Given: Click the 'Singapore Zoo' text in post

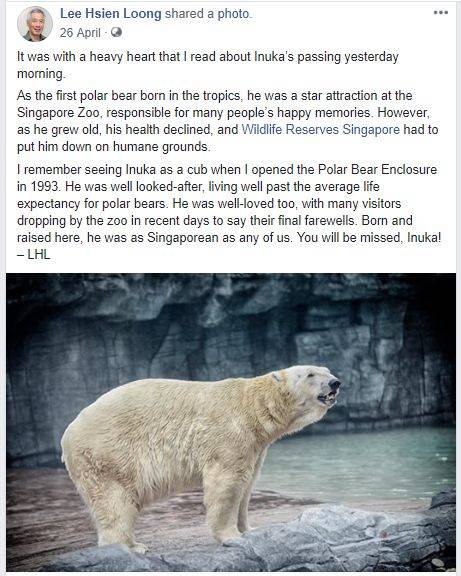Looking at the screenshot, I should click(x=58, y=113).
